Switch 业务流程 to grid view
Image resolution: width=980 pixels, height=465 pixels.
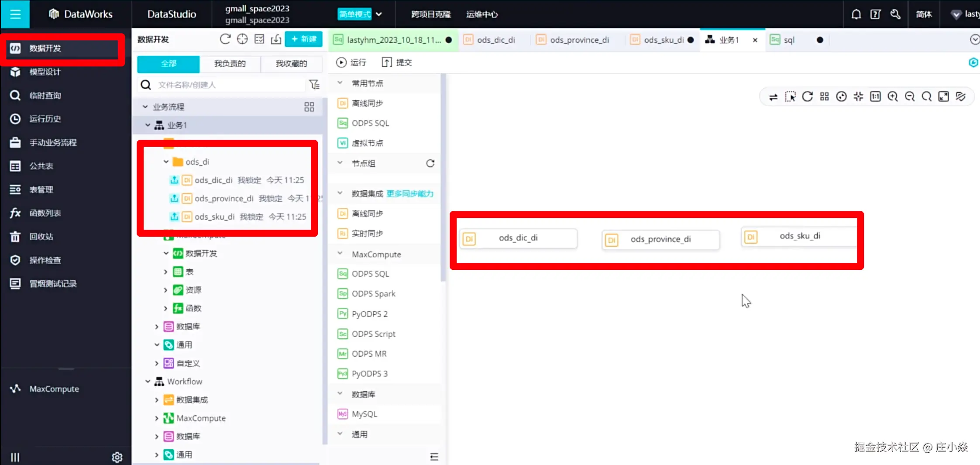[x=309, y=107]
